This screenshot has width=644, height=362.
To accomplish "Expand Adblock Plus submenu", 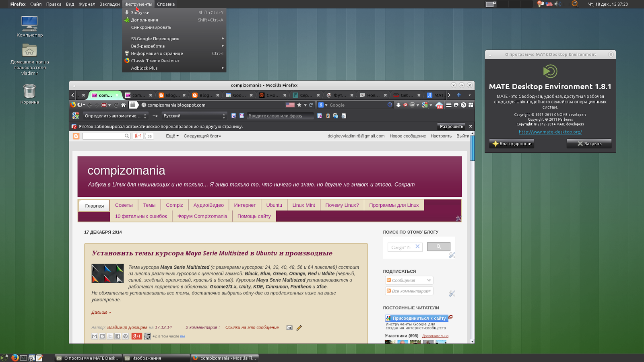I will click(174, 68).
